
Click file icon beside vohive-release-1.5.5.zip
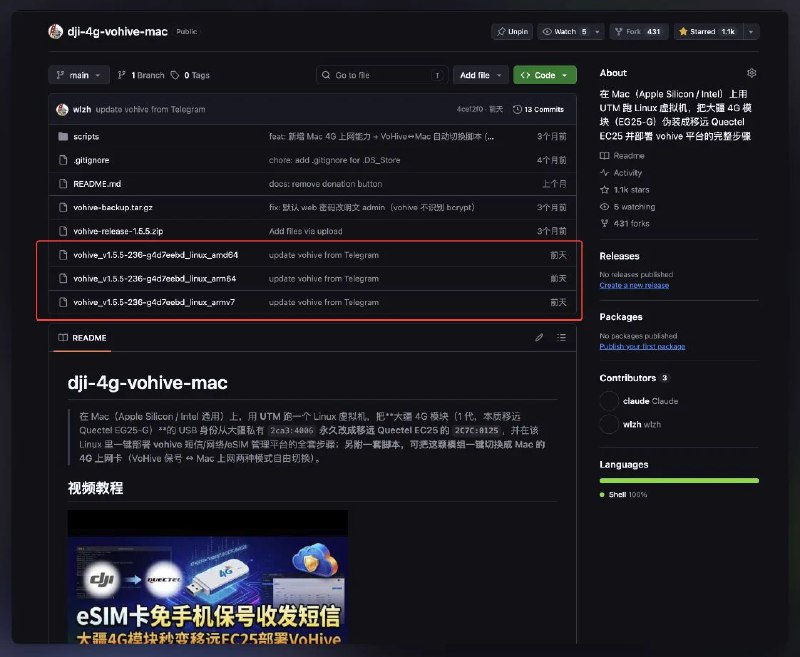tap(63, 231)
